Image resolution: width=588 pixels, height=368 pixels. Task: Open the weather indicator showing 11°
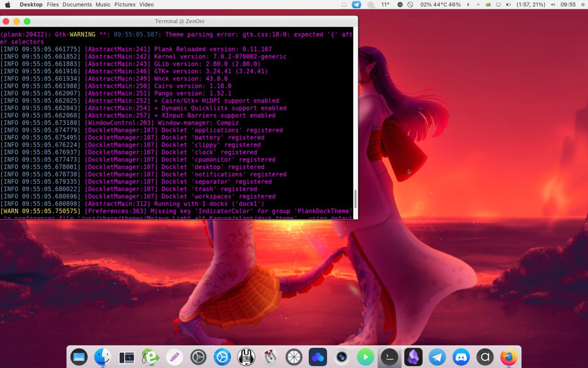379,4
